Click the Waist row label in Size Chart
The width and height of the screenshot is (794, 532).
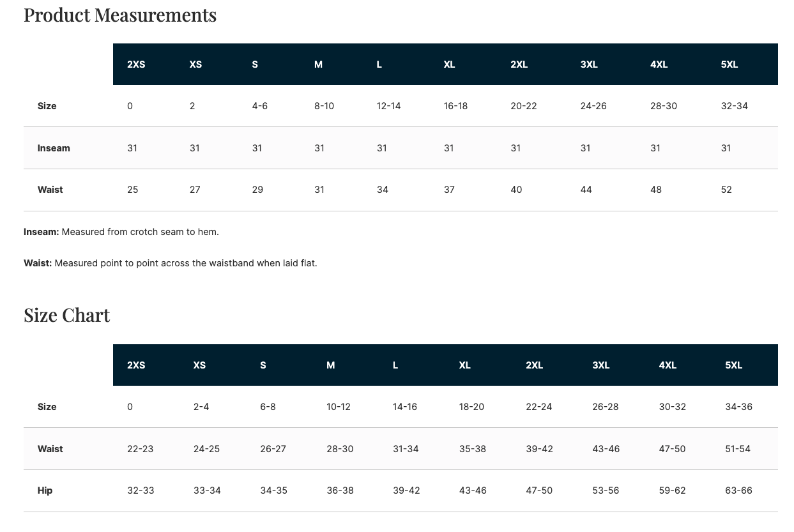[x=50, y=449]
